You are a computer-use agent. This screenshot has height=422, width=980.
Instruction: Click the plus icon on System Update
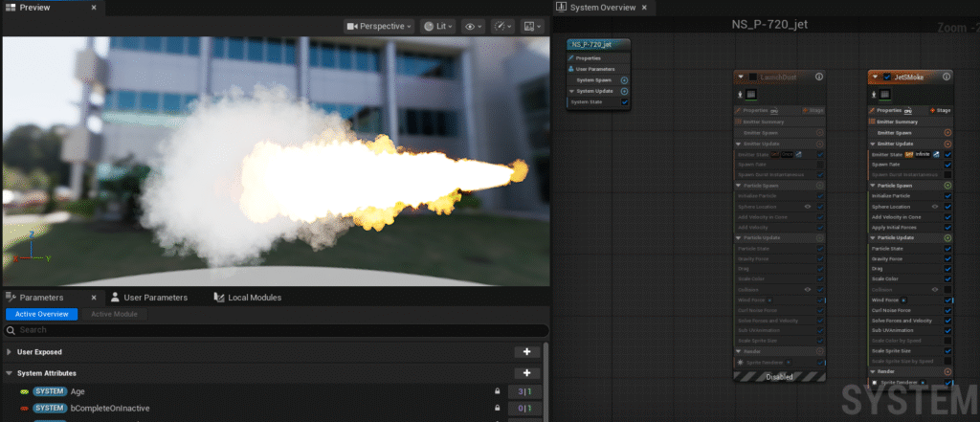pyautogui.click(x=624, y=91)
